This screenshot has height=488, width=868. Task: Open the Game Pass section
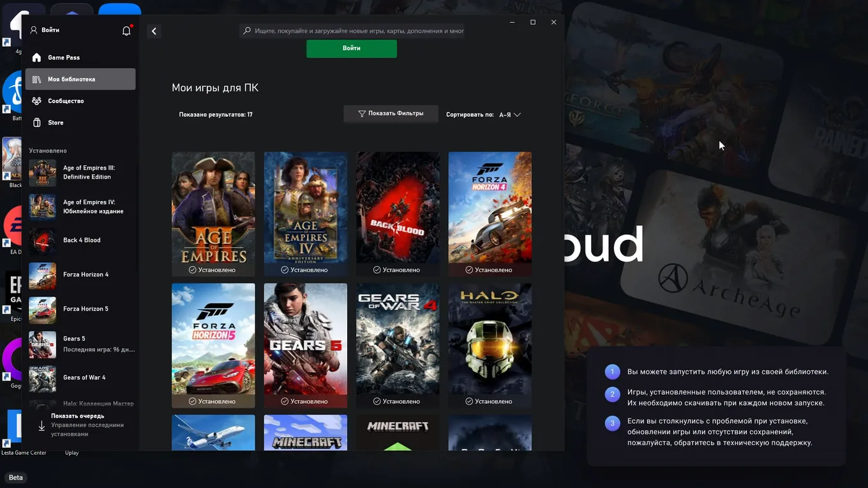80,57
